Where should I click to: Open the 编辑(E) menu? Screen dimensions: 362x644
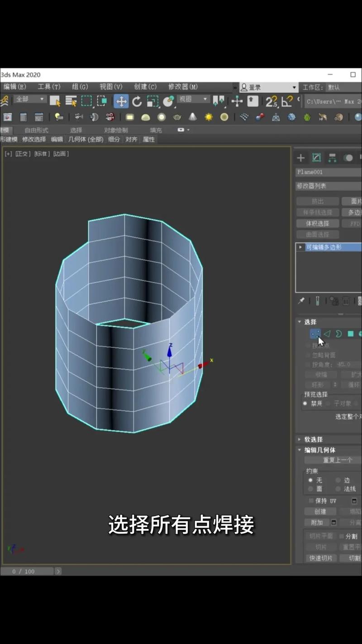click(15, 87)
